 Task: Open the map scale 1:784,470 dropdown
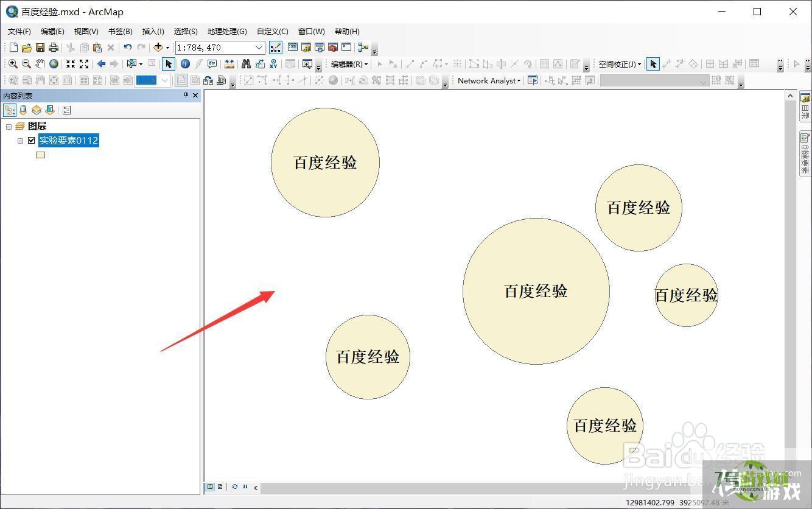click(259, 47)
